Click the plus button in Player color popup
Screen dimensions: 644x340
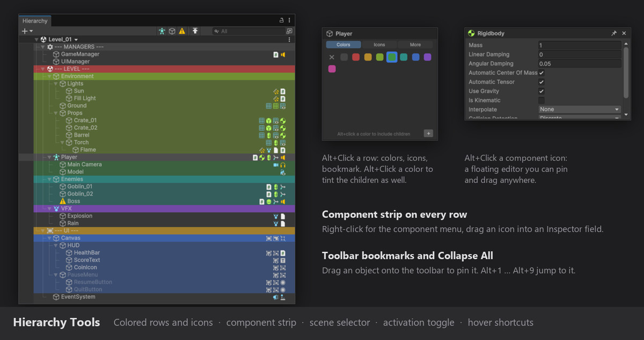pyautogui.click(x=428, y=134)
